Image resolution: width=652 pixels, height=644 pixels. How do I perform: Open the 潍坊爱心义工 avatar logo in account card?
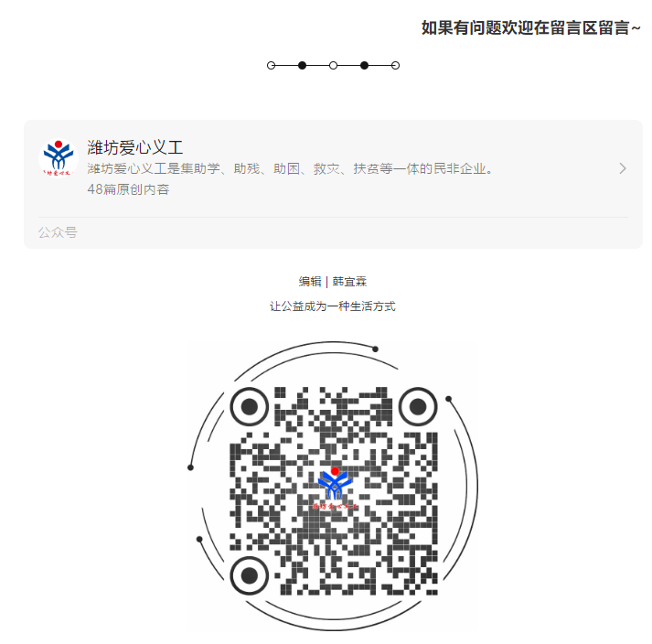pos(59,158)
